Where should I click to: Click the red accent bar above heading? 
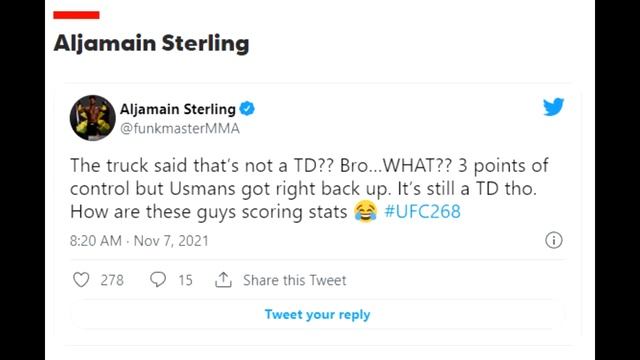76,15
